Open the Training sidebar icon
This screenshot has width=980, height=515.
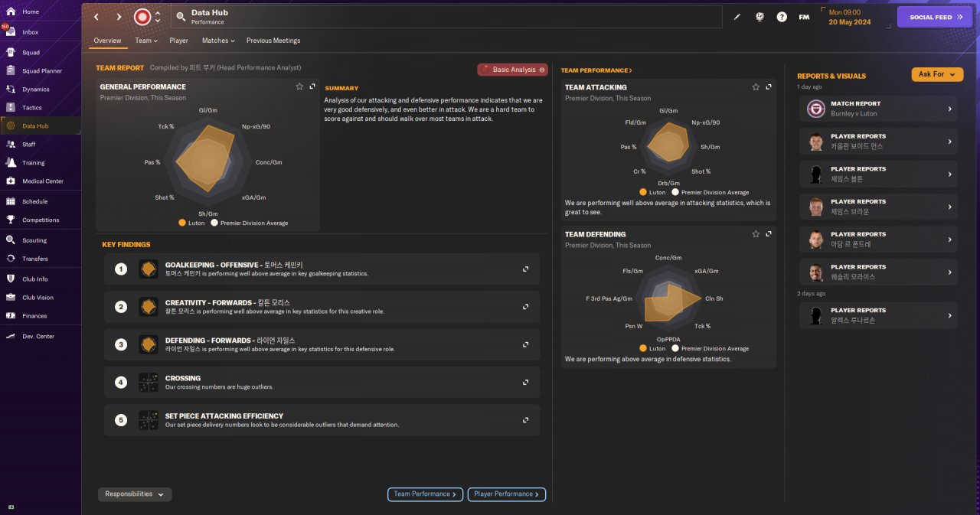point(11,162)
